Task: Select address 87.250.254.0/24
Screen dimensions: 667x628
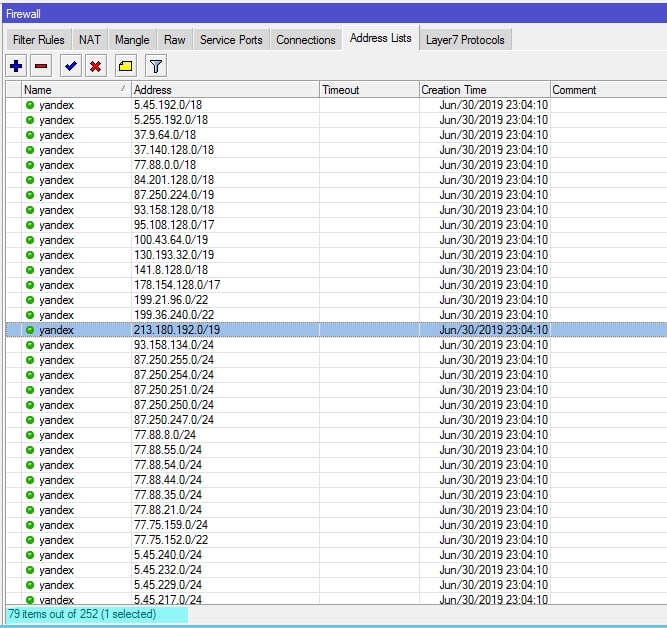Action: [x=174, y=375]
